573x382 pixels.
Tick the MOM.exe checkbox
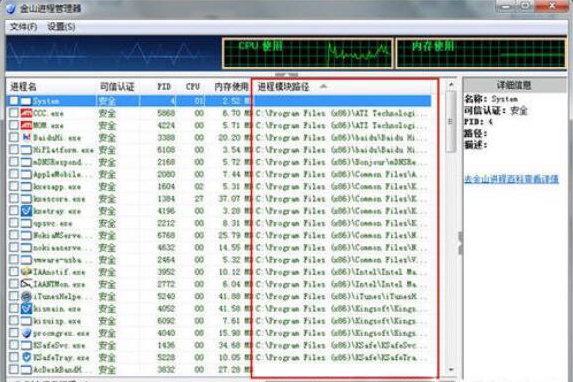click(x=14, y=125)
